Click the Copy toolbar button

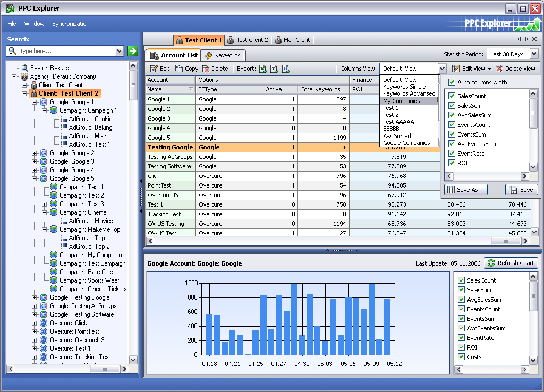186,69
